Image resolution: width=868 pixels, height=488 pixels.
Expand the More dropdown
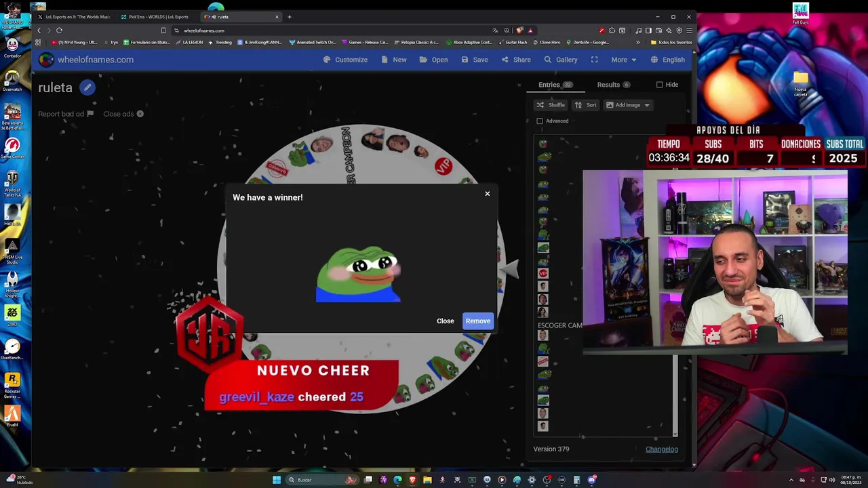point(624,60)
